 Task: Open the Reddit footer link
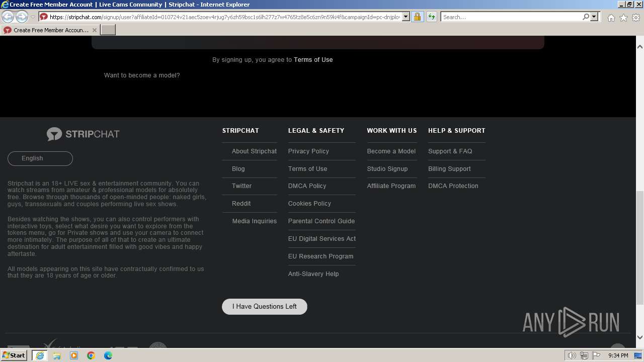coord(241,204)
